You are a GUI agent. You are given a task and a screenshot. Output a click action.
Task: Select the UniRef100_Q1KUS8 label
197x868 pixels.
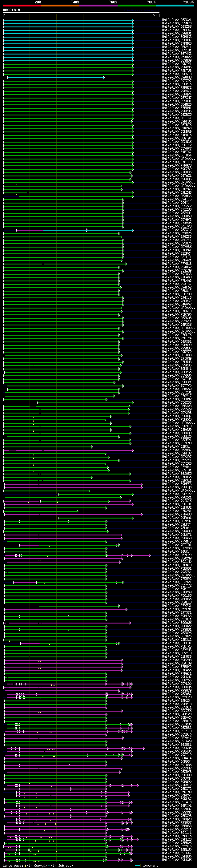click(177, 657)
